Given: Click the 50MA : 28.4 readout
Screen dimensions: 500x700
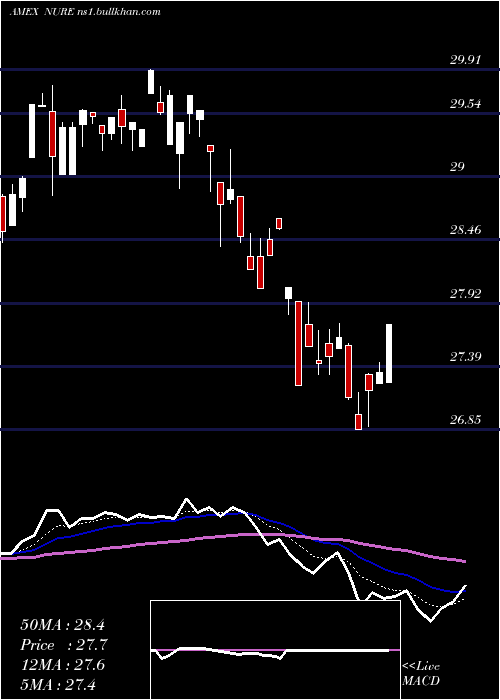Looking at the screenshot, I should pos(62,625).
